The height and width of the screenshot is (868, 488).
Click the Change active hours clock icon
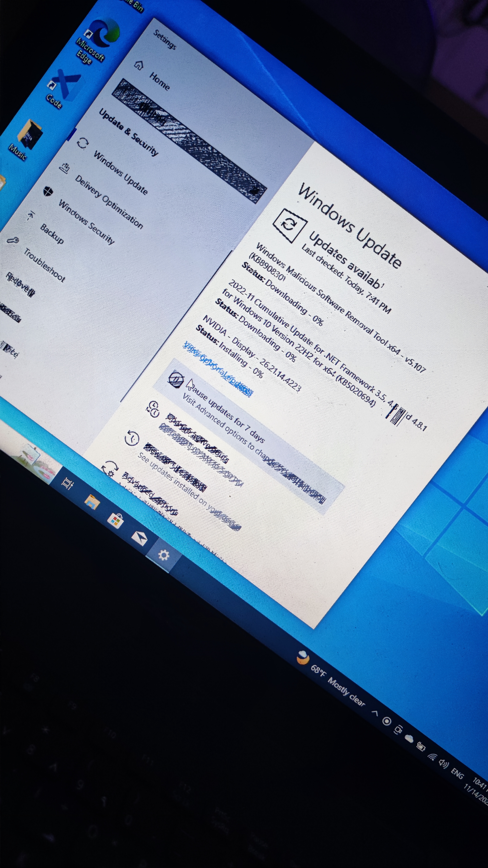click(x=153, y=409)
